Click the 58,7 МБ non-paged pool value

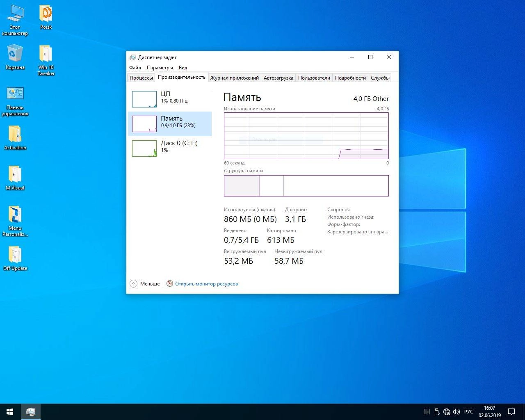click(x=289, y=261)
